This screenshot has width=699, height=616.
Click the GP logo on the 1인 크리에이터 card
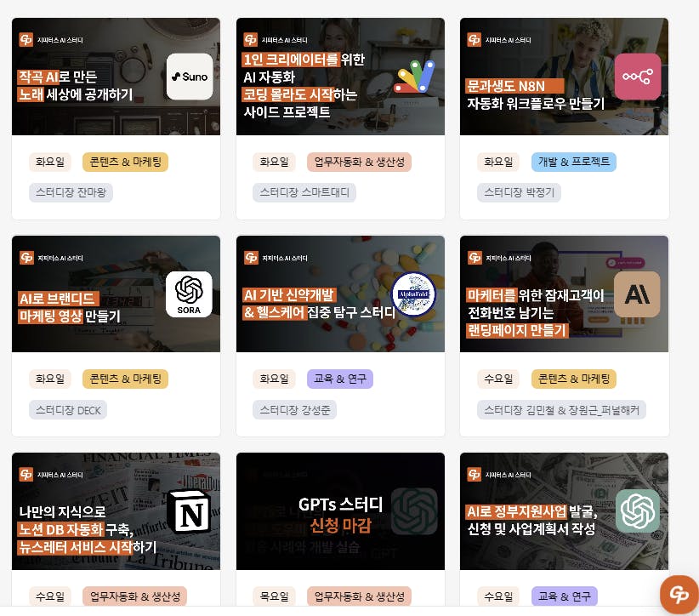point(251,40)
